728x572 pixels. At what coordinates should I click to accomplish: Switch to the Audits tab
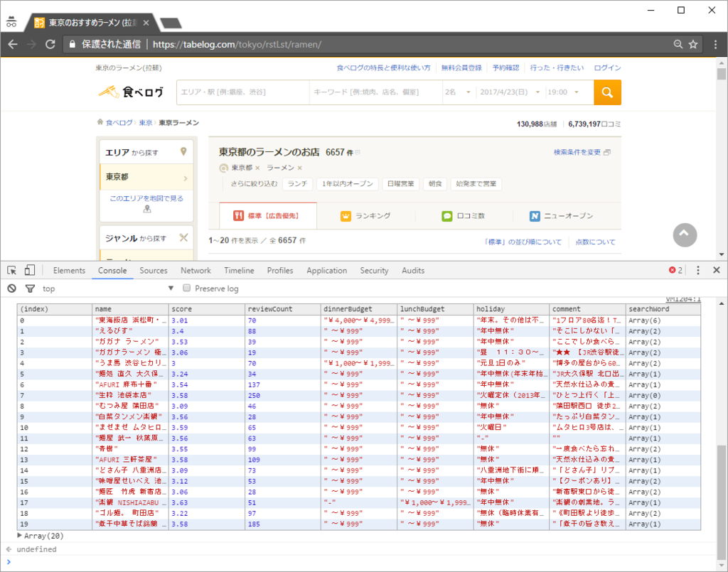click(x=413, y=271)
